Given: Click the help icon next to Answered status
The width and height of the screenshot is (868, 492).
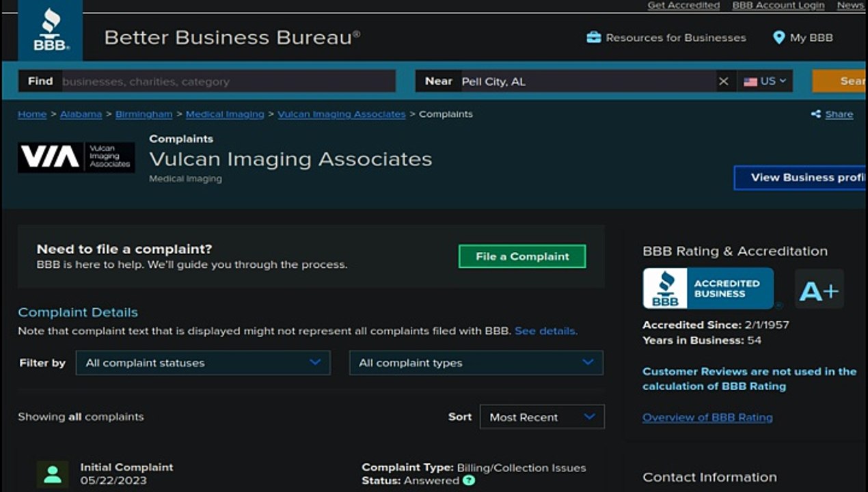Looking at the screenshot, I should pyautogui.click(x=468, y=480).
